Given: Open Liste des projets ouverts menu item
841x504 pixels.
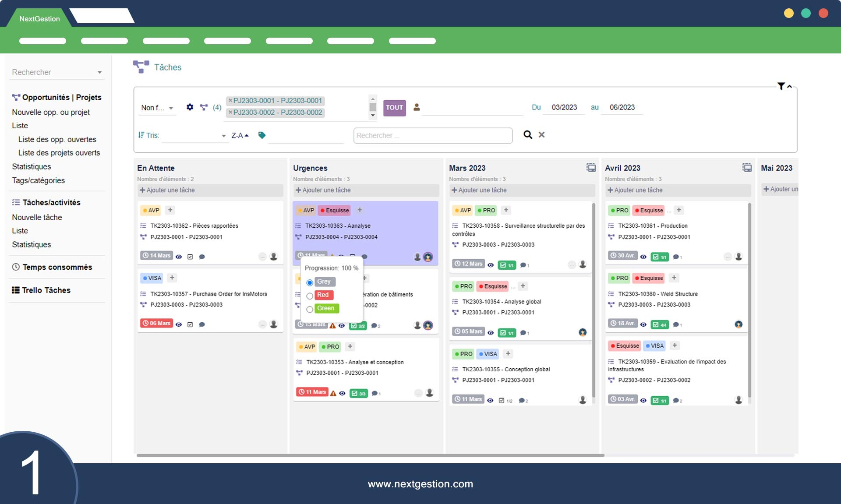Looking at the screenshot, I should (x=59, y=153).
